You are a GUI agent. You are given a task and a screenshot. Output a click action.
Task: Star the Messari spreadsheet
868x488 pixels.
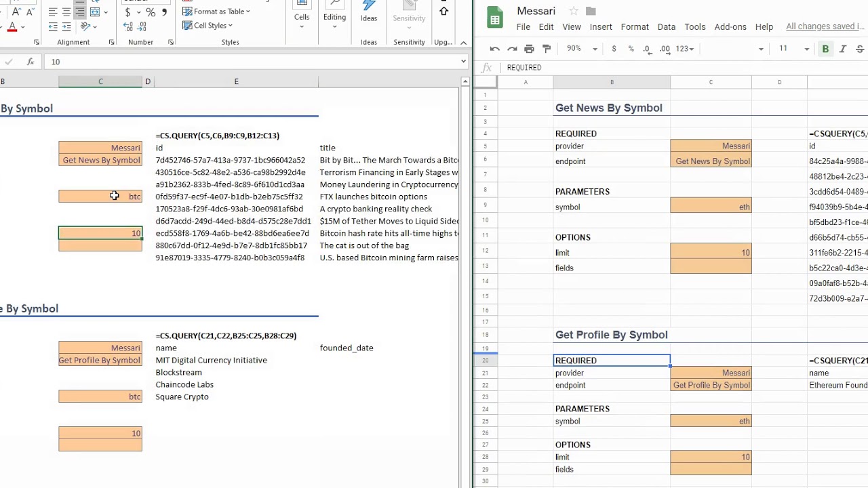click(x=574, y=11)
